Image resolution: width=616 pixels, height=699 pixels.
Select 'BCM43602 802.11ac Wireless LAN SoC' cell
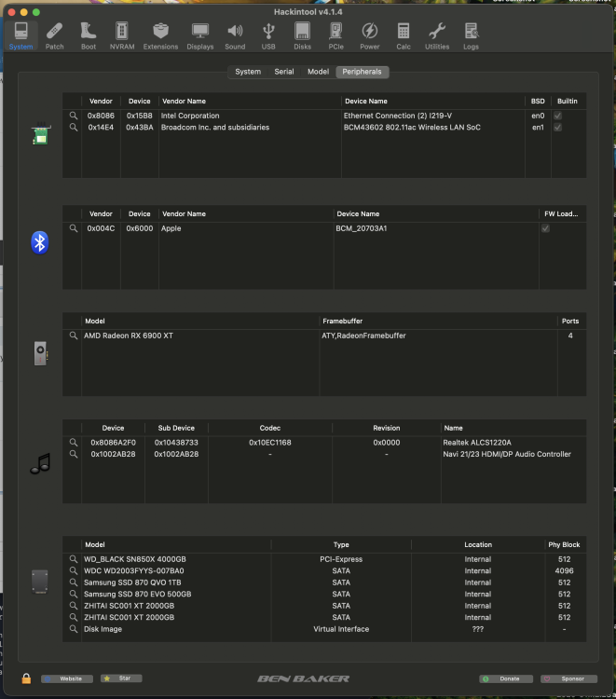coord(412,127)
